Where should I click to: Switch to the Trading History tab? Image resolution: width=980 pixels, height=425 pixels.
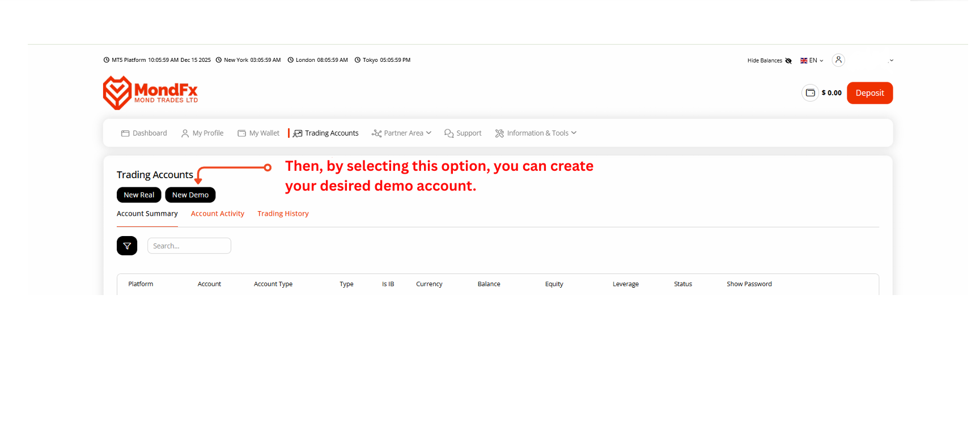tap(283, 214)
